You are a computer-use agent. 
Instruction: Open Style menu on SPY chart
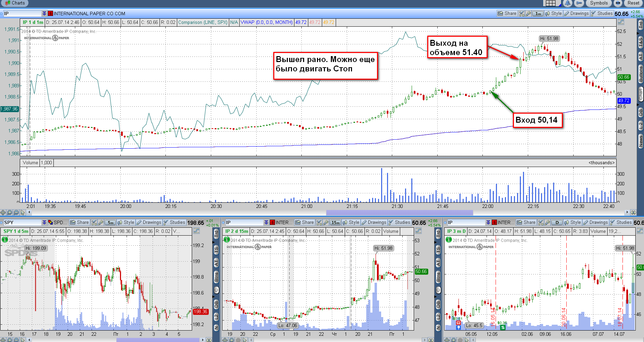pos(126,222)
